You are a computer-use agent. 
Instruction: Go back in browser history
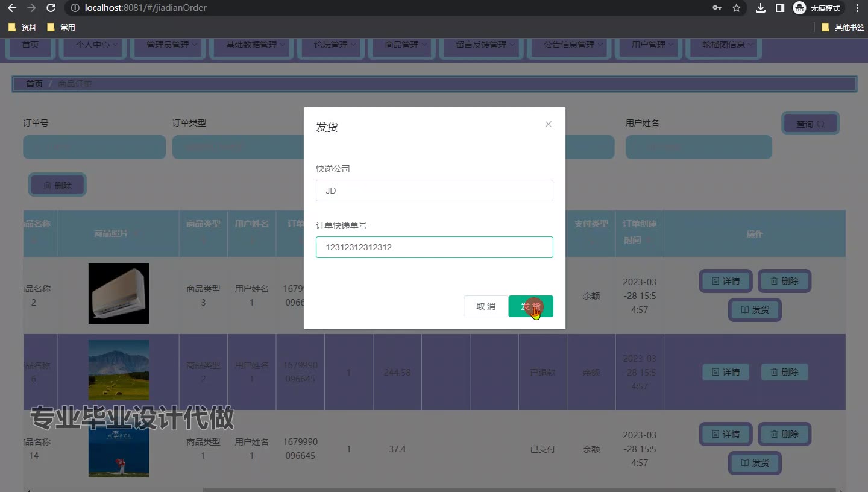[12, 8]
